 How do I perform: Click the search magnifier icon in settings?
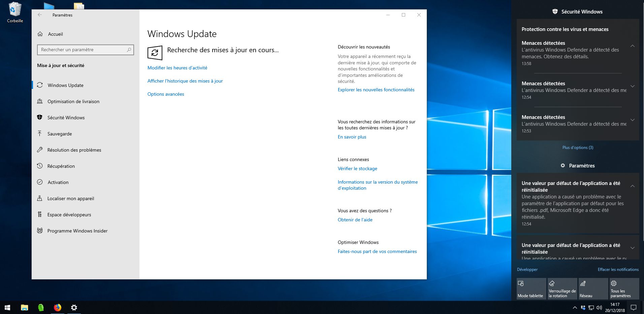[x=129, y=50]
